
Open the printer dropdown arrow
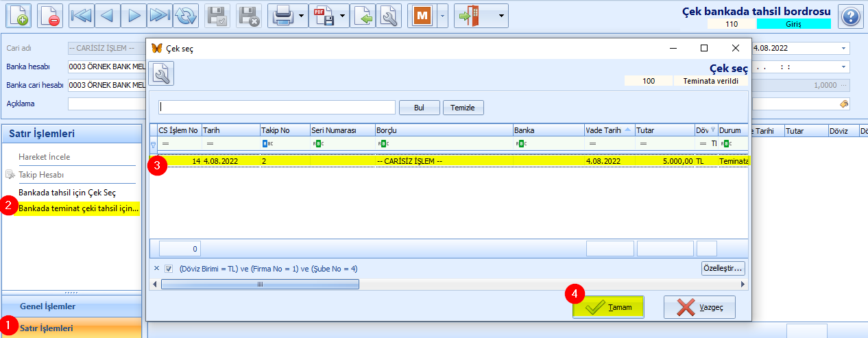(x=301, y=15)
